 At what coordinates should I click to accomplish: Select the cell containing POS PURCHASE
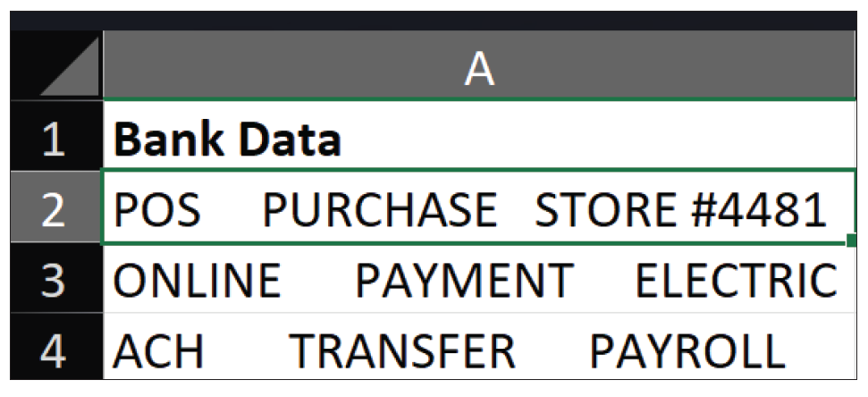479,207
